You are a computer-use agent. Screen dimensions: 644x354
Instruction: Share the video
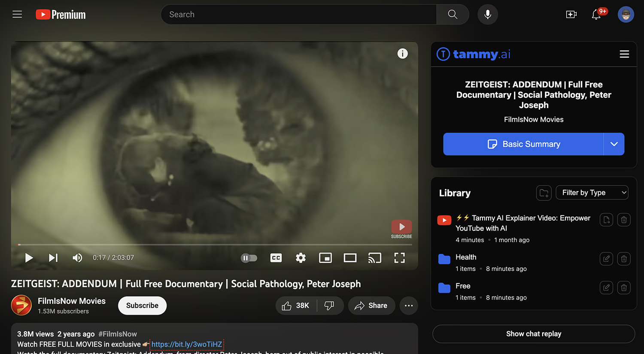(371, 306)
